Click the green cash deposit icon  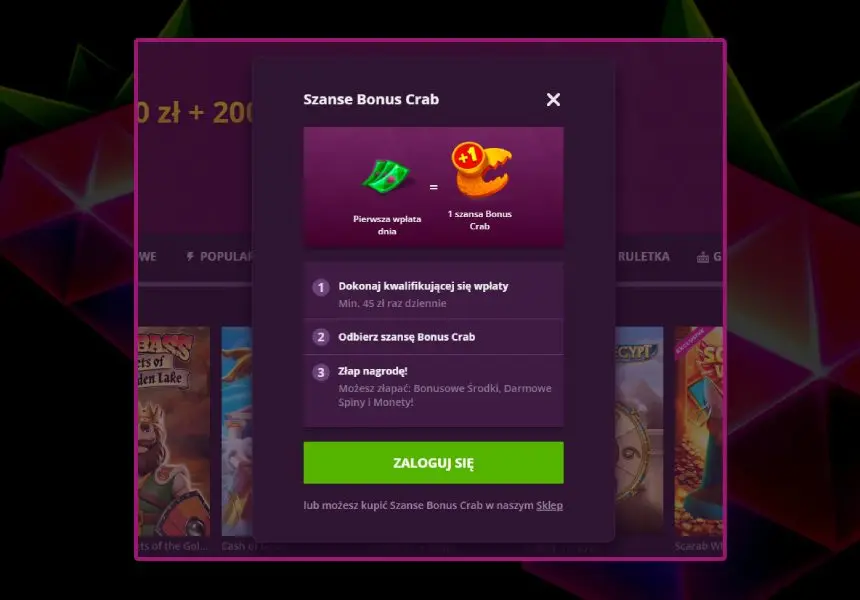coord(386,177)
